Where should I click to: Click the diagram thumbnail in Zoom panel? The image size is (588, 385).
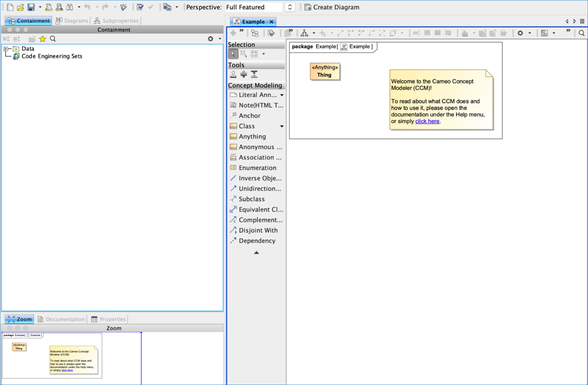point(52,355)
